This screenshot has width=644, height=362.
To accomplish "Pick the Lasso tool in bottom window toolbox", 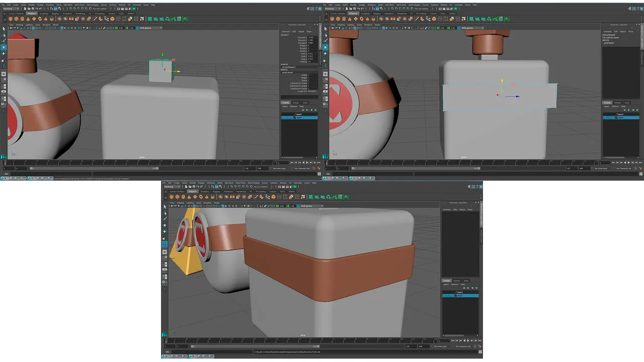I will click(x=165, y=213).
